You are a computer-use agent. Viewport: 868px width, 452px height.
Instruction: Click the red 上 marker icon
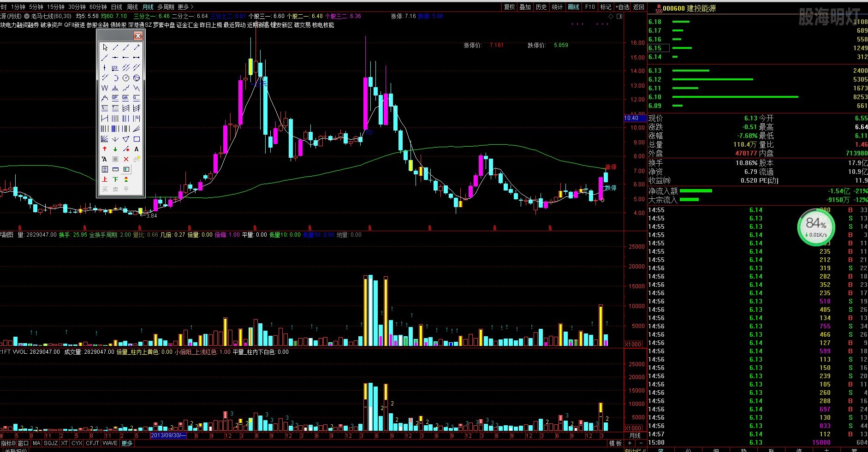(x=105, y=179)
